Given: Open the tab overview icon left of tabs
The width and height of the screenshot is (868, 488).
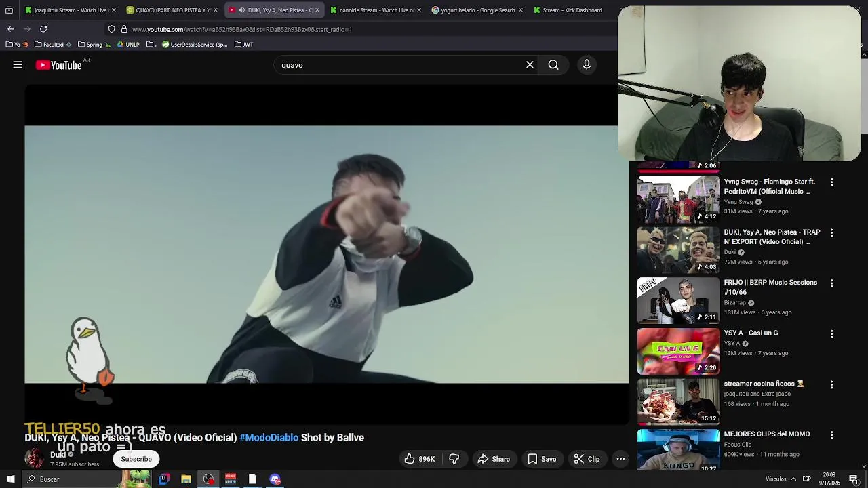Looking at the screenshot, I should (x=9, y=10).
